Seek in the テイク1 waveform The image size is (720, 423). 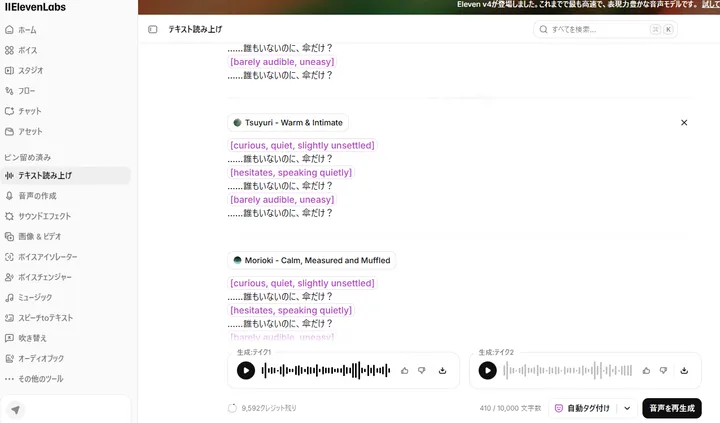[x=326, y=371]
